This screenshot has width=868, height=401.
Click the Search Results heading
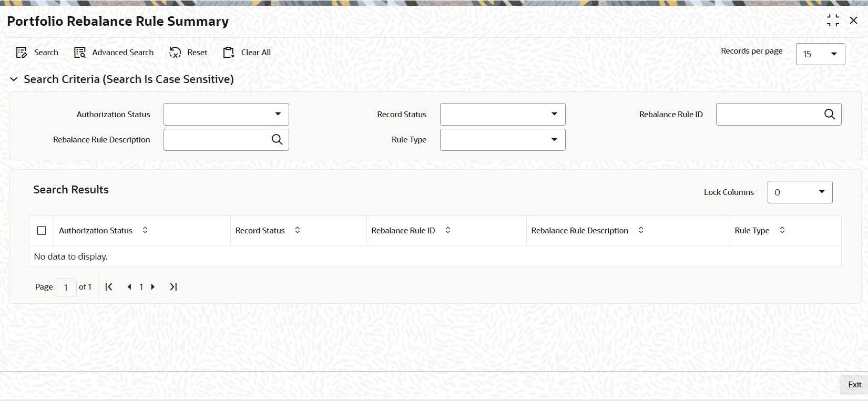[71, 190]
